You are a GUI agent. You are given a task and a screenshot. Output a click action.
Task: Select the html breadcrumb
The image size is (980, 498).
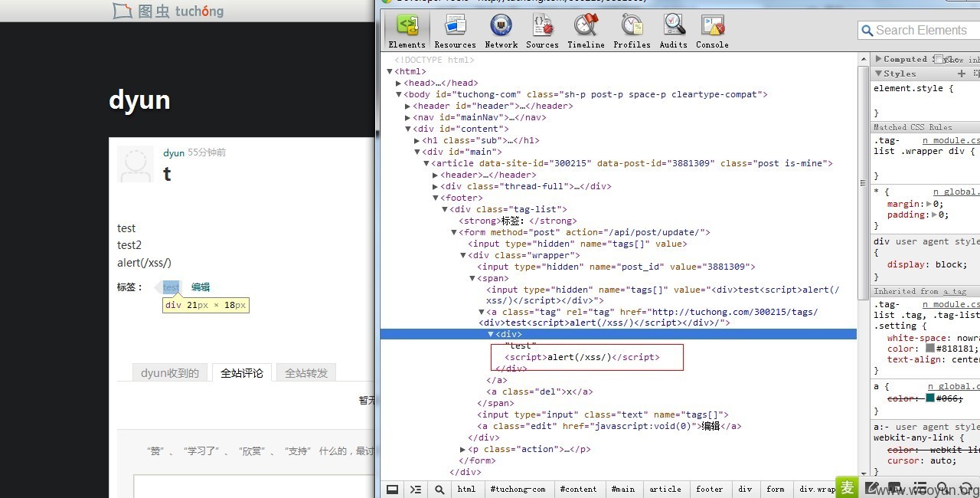click(466, 489)
